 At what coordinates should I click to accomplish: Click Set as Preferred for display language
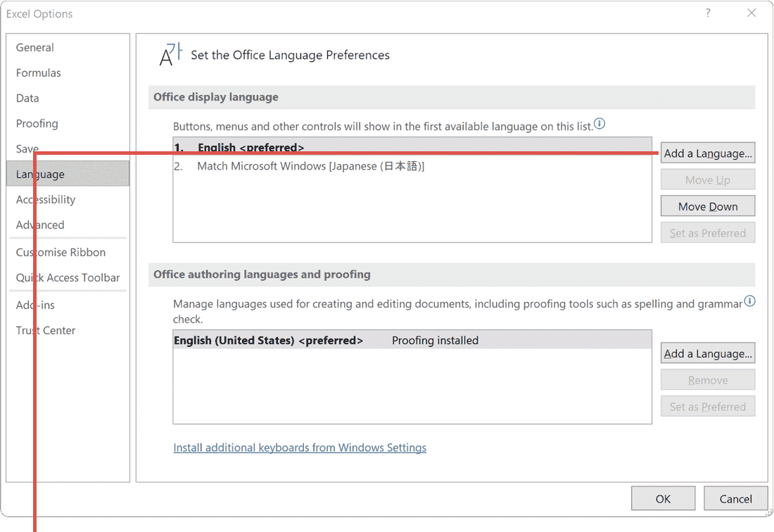[x=708, y=233]
